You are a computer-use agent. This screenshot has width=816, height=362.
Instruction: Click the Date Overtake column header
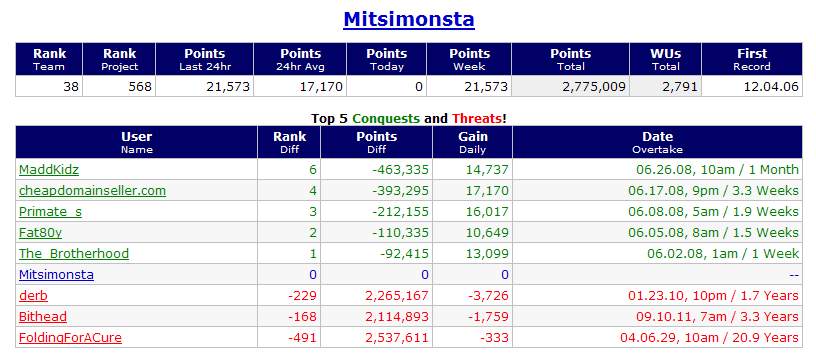point(658,143)
